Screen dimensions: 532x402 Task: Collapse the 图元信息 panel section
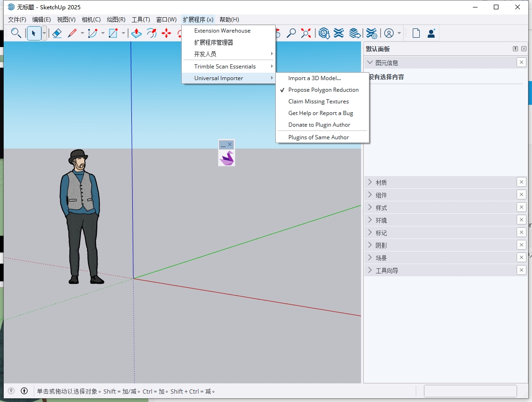pyautogui.click(x=369, y=62)
